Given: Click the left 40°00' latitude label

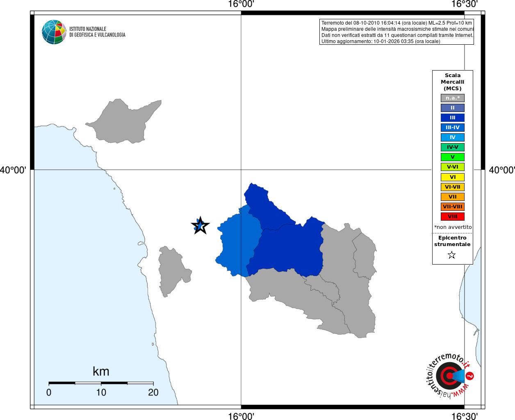Looking at the screenshot, I should coord(13,170).
